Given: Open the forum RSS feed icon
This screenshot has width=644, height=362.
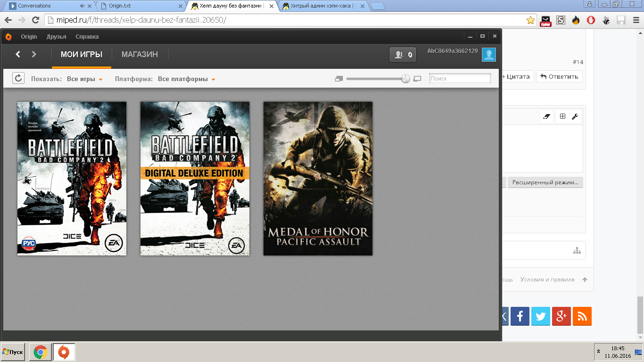Looking at the screenshot, I should pos(582,316).
